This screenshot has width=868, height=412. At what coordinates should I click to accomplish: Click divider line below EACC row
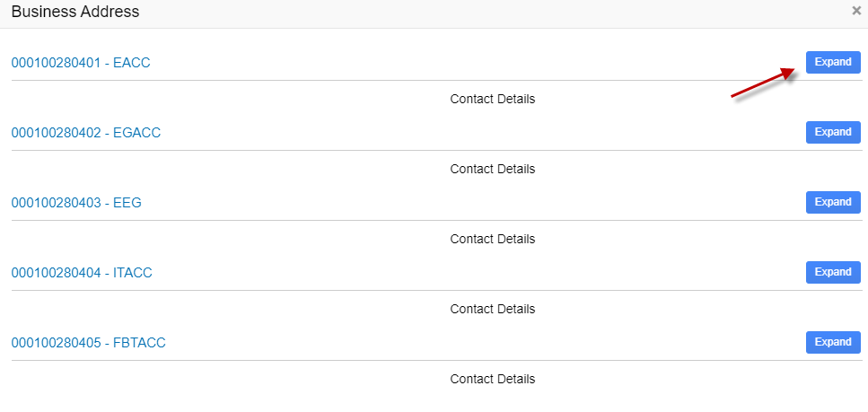click(x=359, y=81)
